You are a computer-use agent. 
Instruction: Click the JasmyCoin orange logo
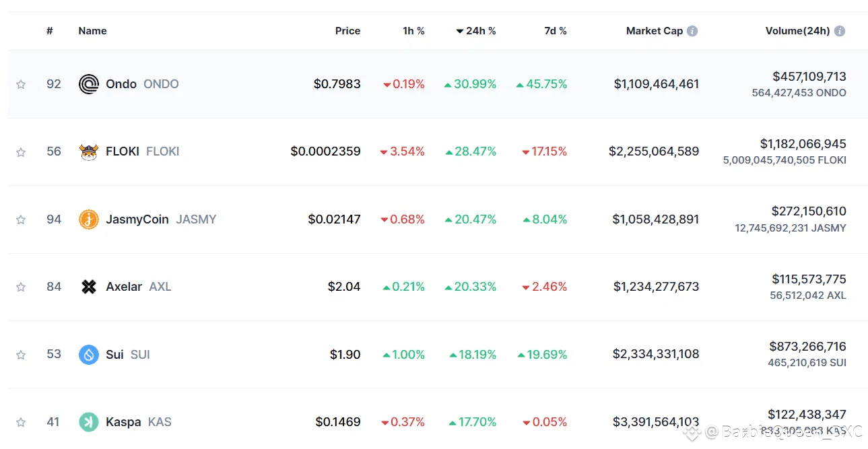[89, 219]
